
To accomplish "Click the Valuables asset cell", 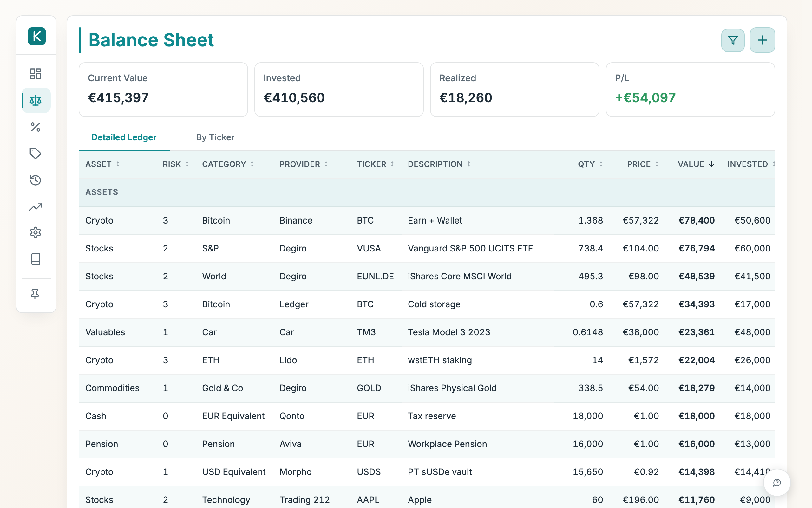I will coord(105,332).
